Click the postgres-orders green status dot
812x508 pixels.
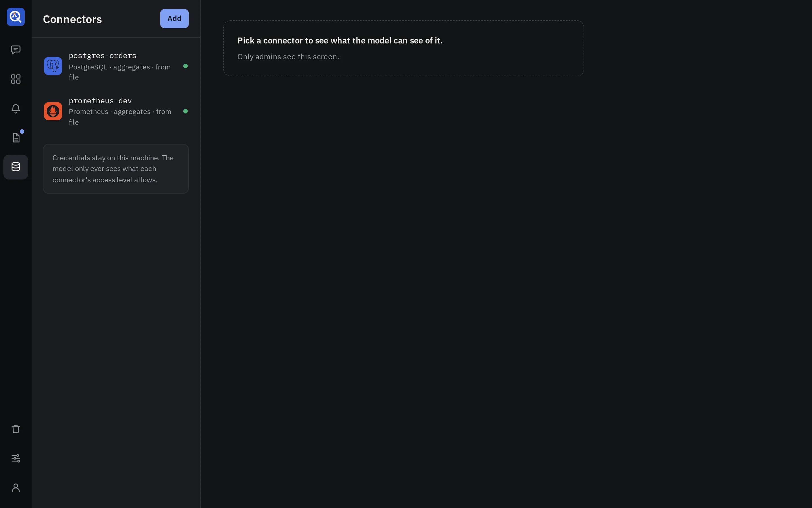[186, 66]
